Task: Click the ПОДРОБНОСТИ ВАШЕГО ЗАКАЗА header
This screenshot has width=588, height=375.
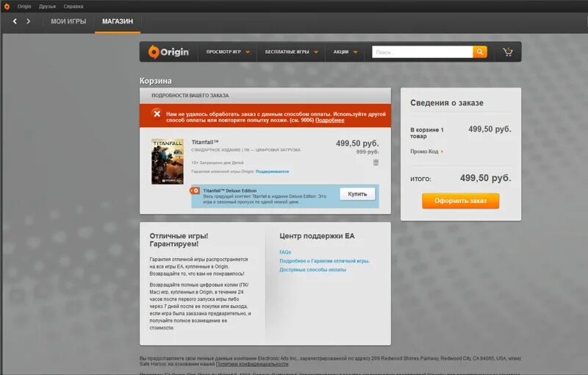Action: point(190,96)
